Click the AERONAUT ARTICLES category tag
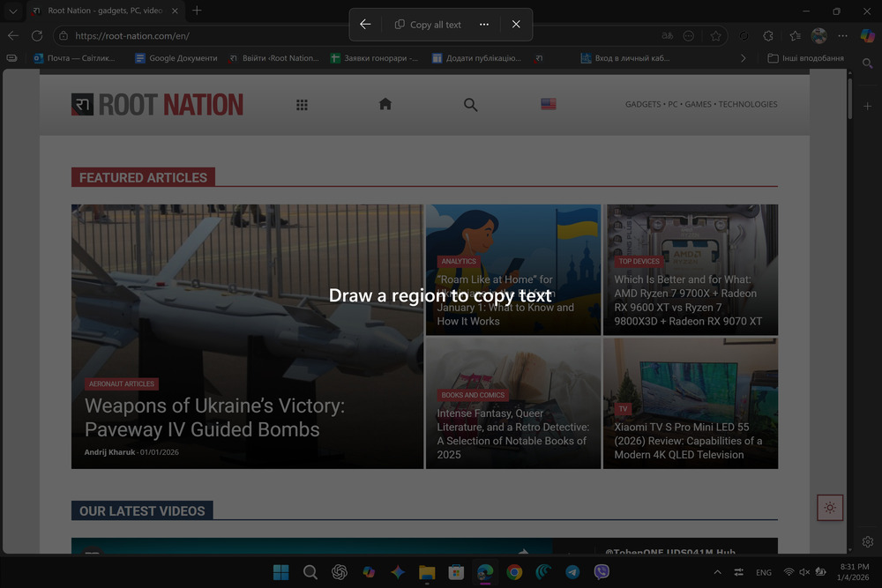882x588 pixels. (122, 384)
